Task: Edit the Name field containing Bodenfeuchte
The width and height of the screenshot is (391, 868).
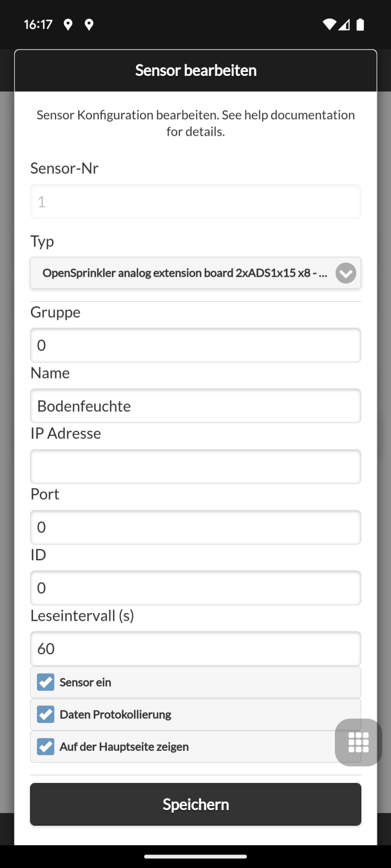Action: (x=195, y=406)
